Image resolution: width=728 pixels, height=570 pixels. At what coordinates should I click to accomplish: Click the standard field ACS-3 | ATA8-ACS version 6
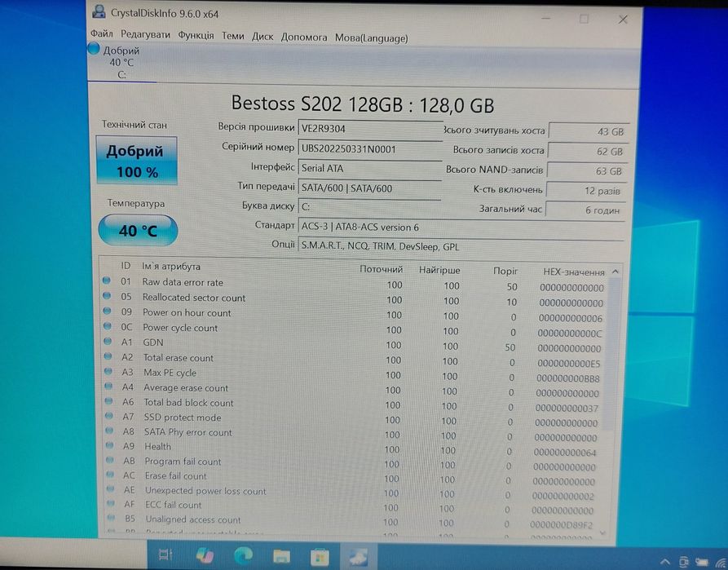coord(461,228)
